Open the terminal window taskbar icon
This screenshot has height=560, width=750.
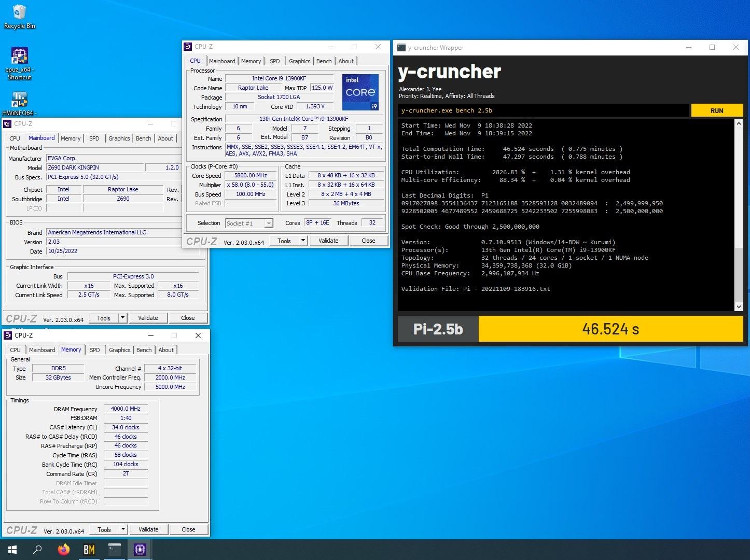(114, 550)
